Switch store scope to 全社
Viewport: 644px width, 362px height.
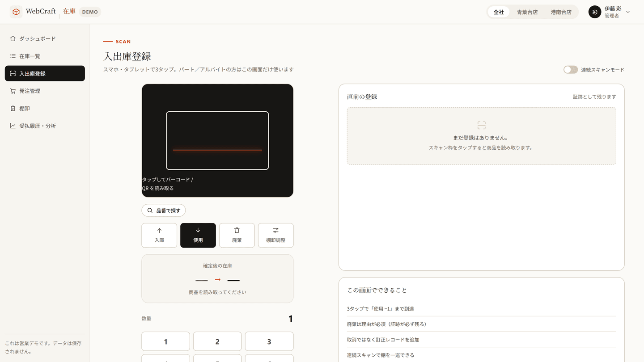click(x=499, y=12)
